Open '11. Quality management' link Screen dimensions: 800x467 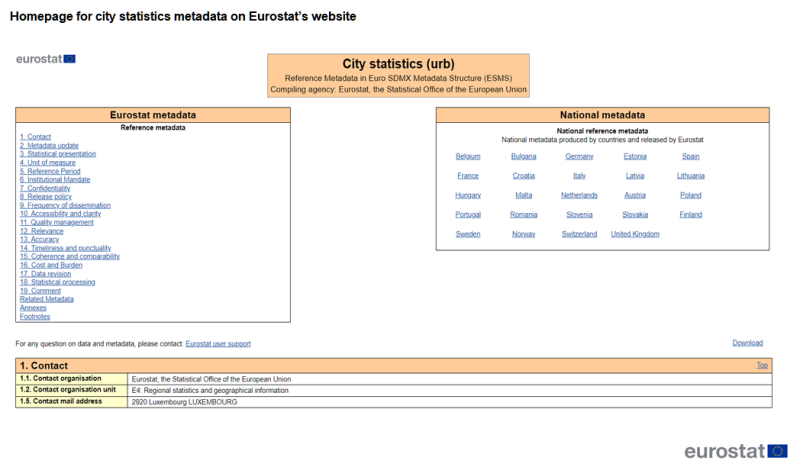(57, 223)
